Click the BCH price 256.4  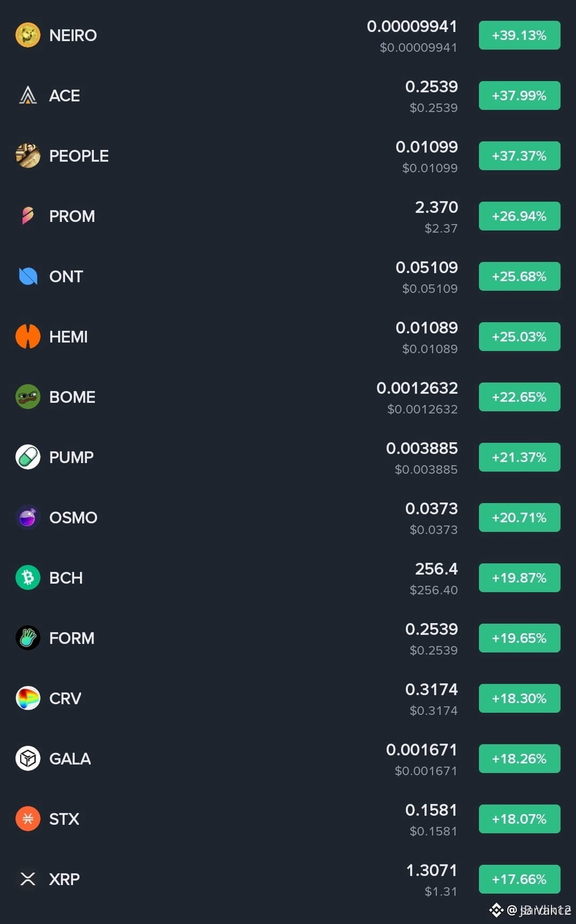click(436, 569)
